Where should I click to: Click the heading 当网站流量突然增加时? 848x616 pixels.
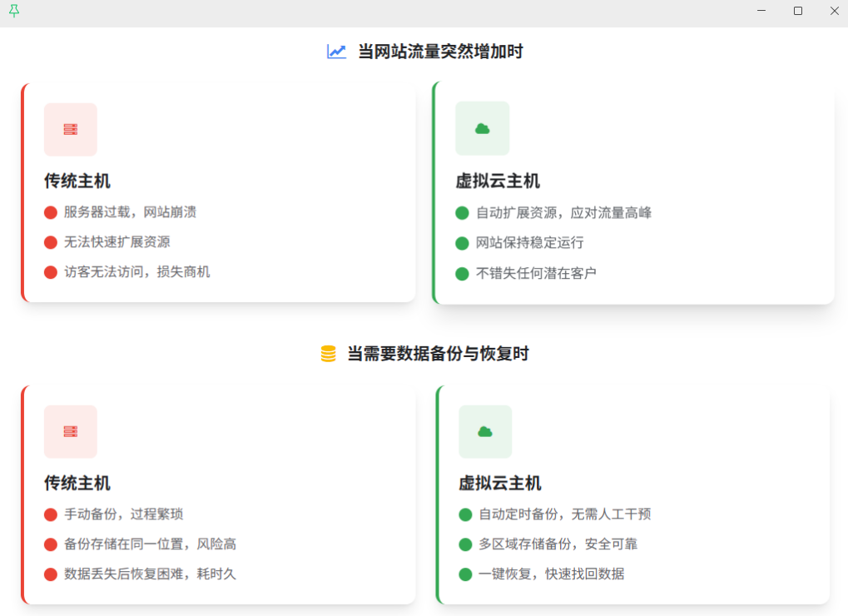[440, 52]
